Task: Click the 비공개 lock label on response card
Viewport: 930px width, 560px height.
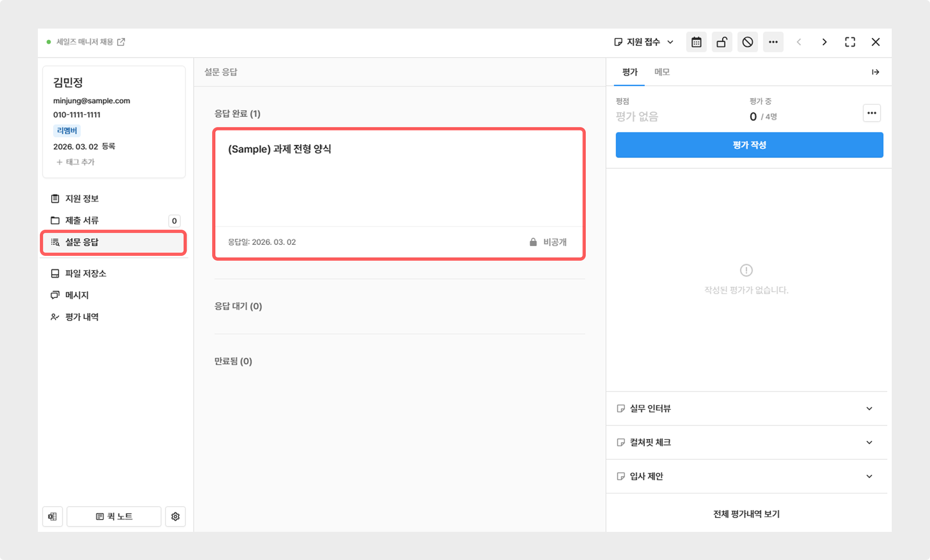Action: tap(548, 242)
